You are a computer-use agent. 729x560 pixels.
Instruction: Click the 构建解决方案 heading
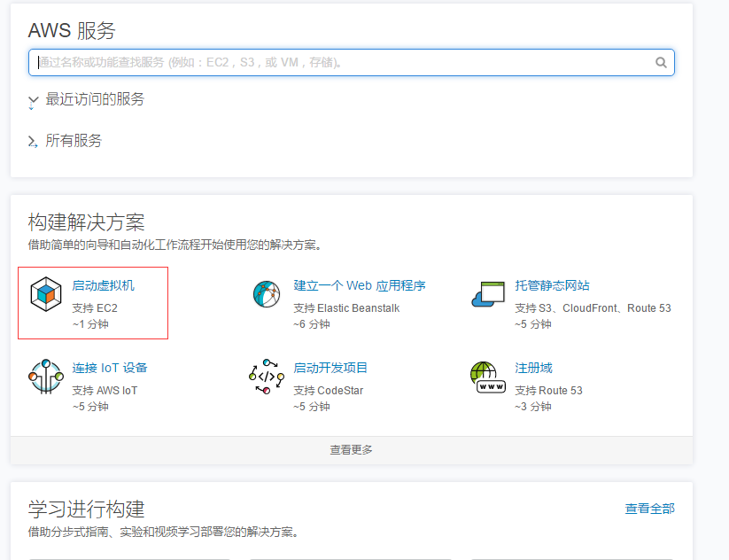[x=86, y=222]
